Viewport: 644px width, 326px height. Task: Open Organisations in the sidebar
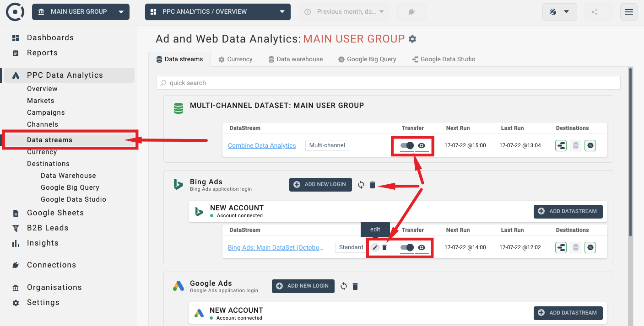[x=54, y=287]
